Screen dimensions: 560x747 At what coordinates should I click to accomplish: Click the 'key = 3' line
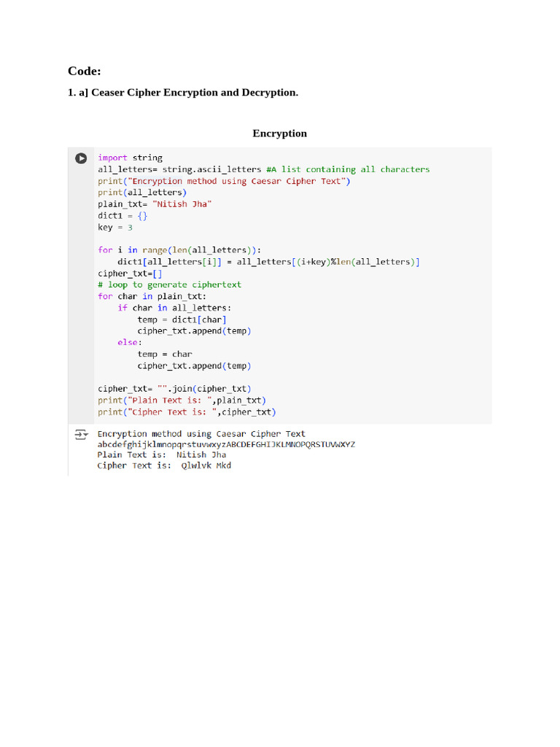click(115, 228)
